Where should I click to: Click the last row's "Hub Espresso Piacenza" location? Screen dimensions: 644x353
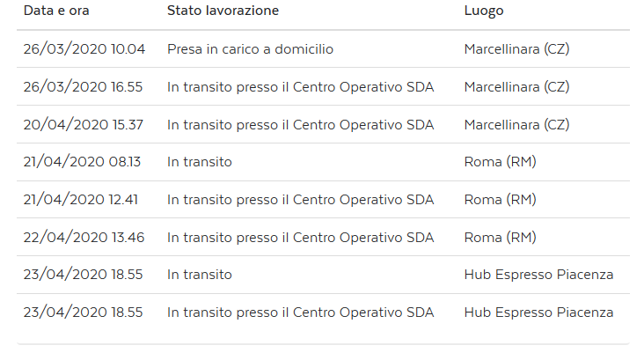point(538,313)
